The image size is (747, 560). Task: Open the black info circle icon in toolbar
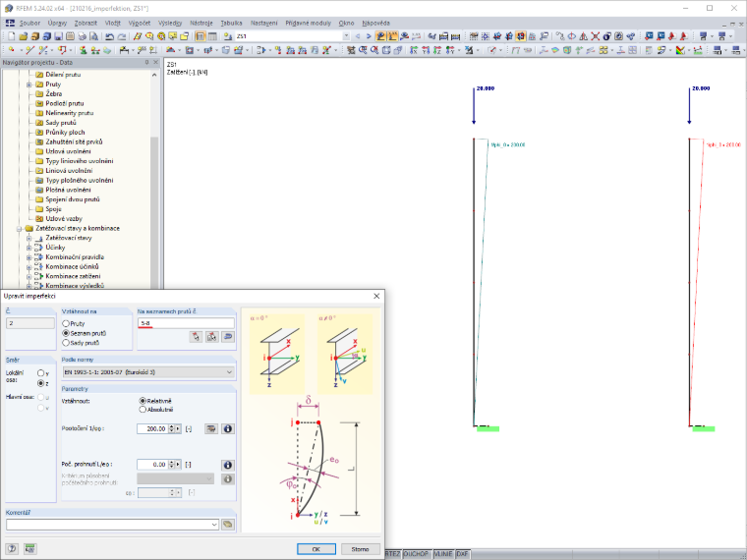[x=607, y=36]
